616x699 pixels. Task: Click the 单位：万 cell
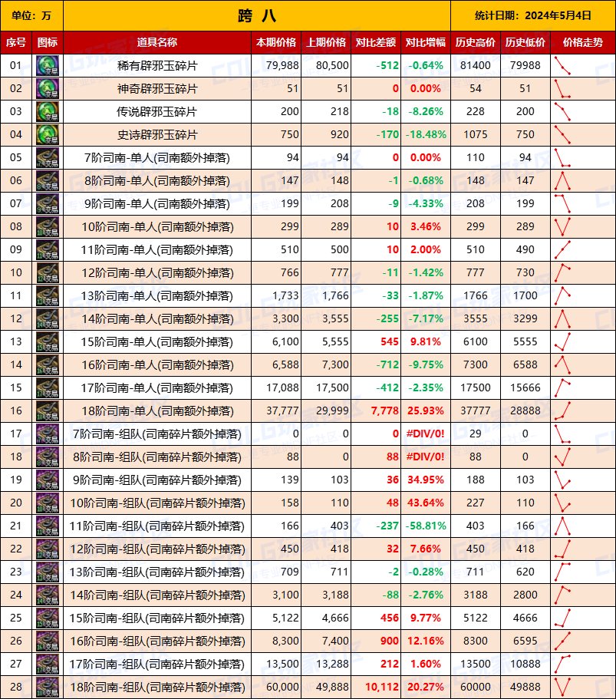coord(31,15)
